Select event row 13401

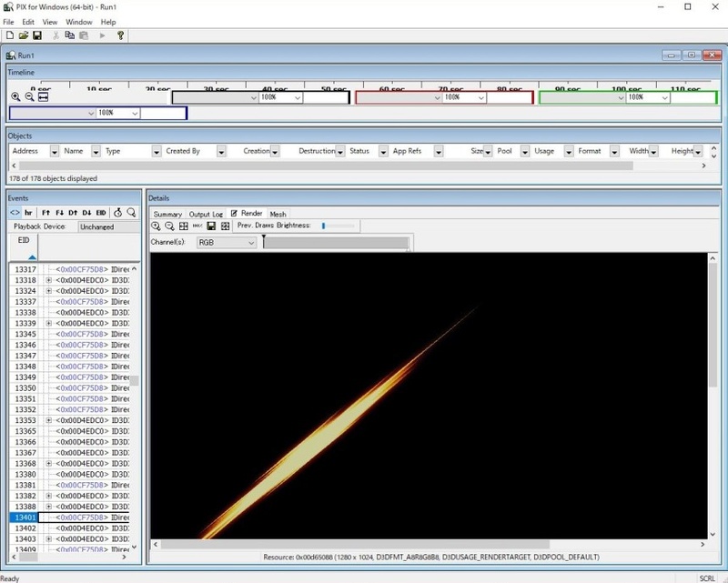pyautogui.click(x=70, y=518)
